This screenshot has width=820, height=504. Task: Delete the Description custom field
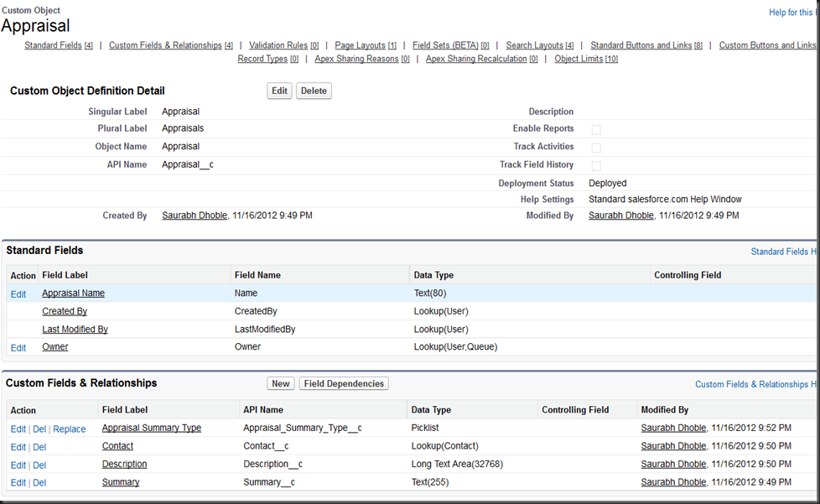39,465
